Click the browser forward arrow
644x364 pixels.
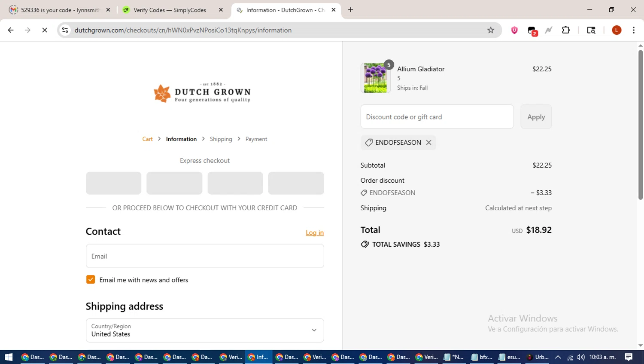pos(27,30)
